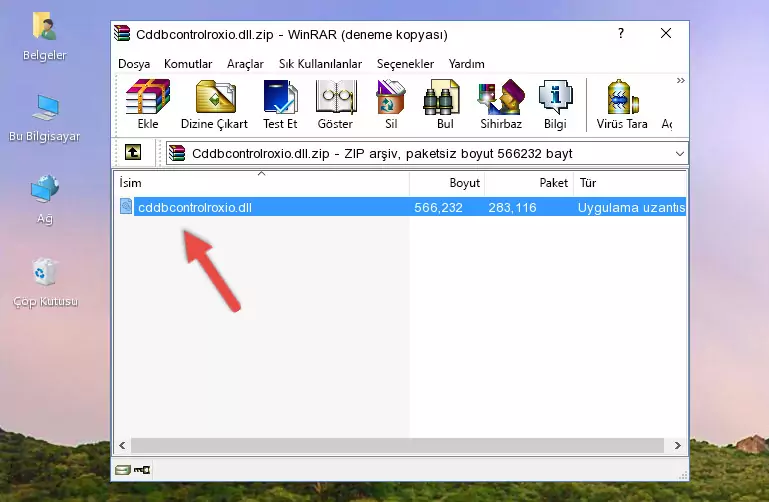This screenshot has height=502, width=769.
Task: Expand the toolbar overflow chevron
Action: coord(681,80)
